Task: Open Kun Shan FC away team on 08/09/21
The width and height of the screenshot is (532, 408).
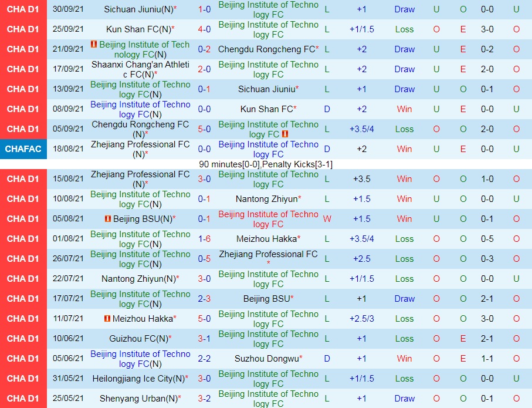Action: [x=268, y=109]
